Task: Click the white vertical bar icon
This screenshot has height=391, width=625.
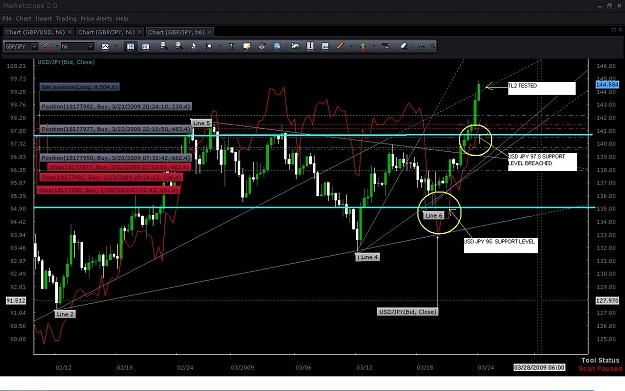Action: click(310, 46)
